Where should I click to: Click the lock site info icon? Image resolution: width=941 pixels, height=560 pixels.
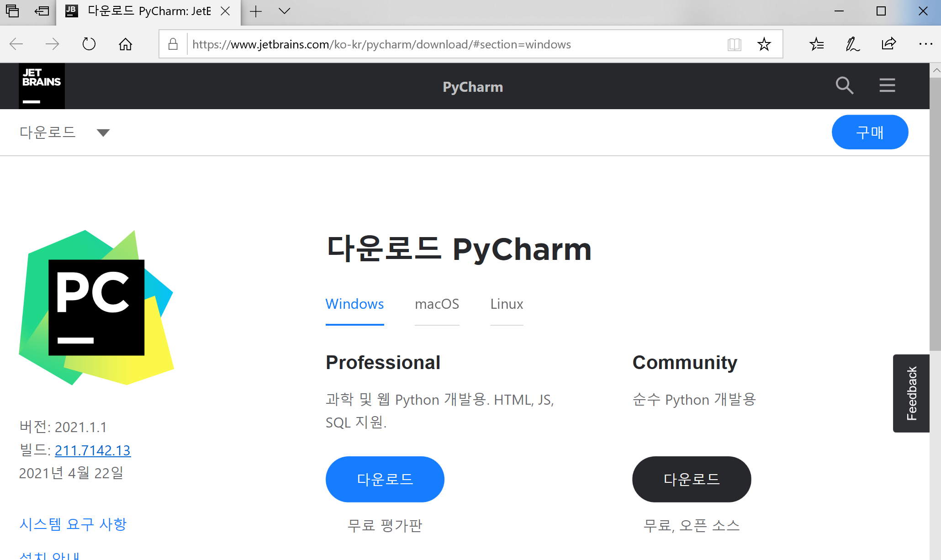click(x=173, y=44)
